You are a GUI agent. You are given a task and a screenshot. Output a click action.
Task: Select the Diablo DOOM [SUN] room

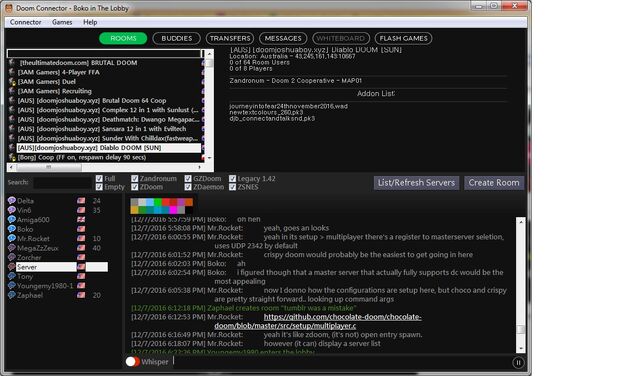tap(109, 147)
